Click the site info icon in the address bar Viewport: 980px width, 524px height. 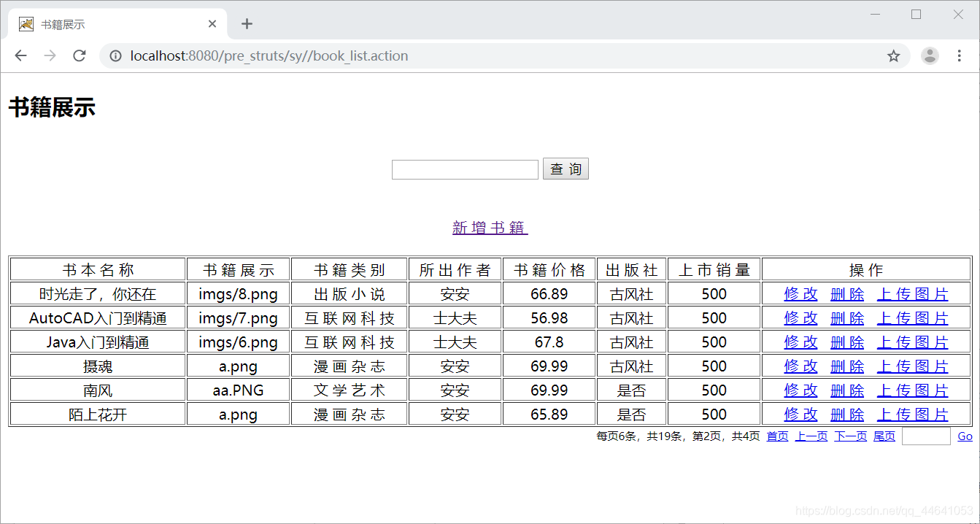[115, 56]
